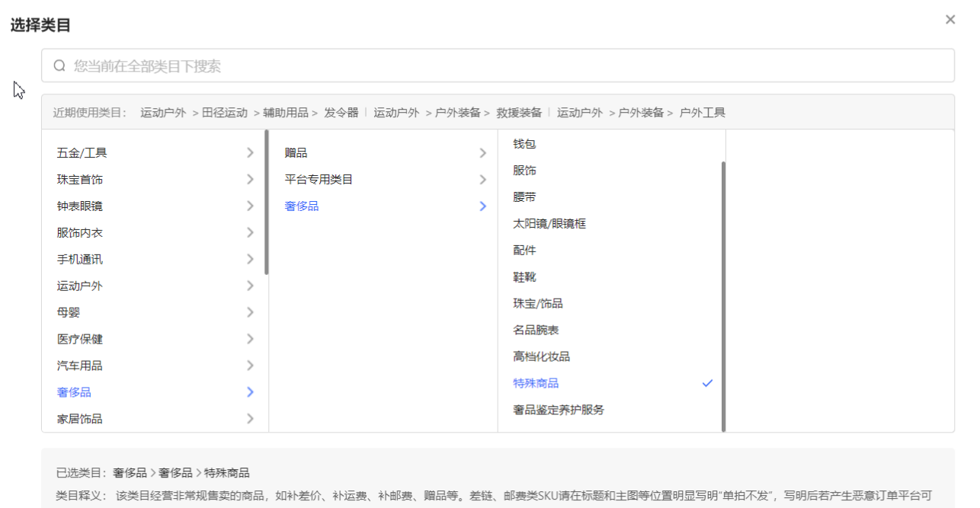Click the third column scrollbar thumb
The width and height of the screenshot is (980, 508).
click(x=723, y=296)
